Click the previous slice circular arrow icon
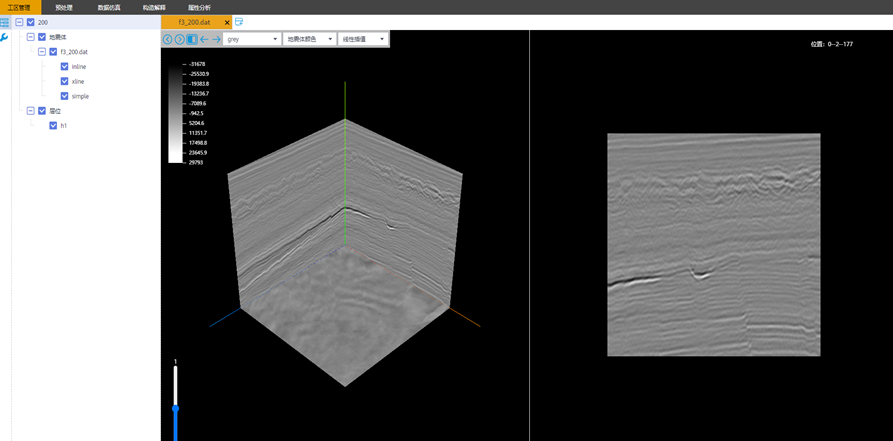893x441 pixels. [167, 39]
